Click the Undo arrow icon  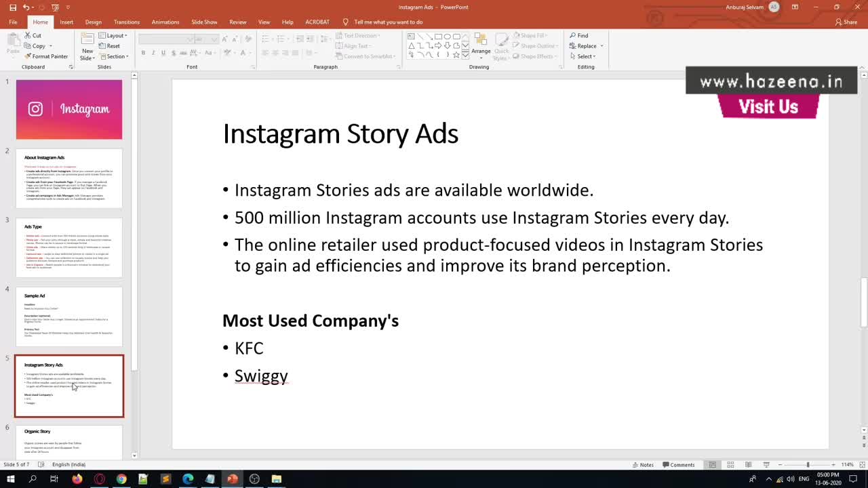(x=26, y=7)
